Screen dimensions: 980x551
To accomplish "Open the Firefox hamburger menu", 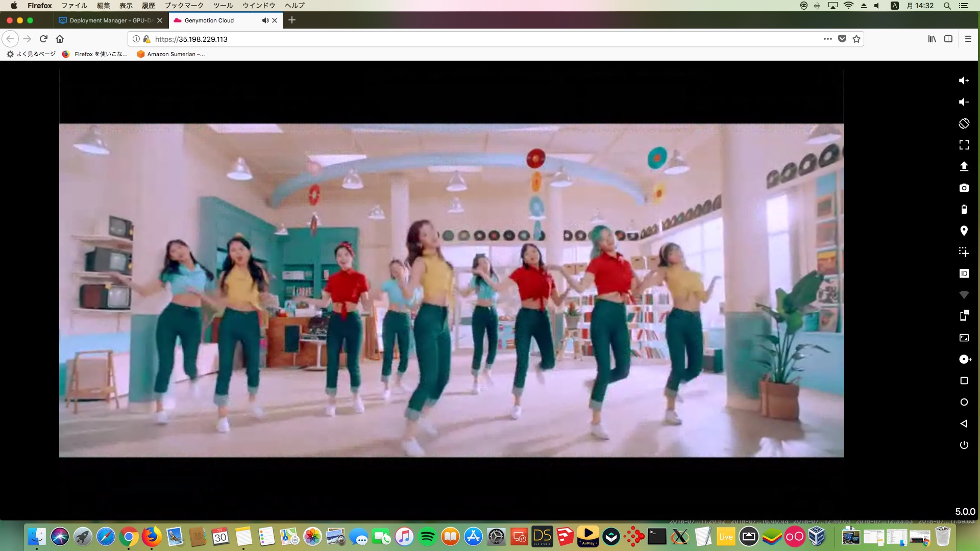I will 968,39.
